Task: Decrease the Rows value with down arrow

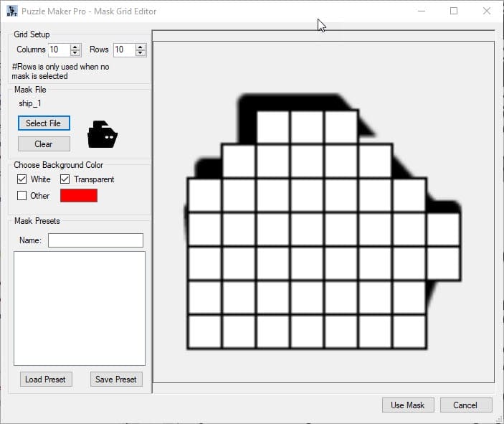Action: coord(141,53)
